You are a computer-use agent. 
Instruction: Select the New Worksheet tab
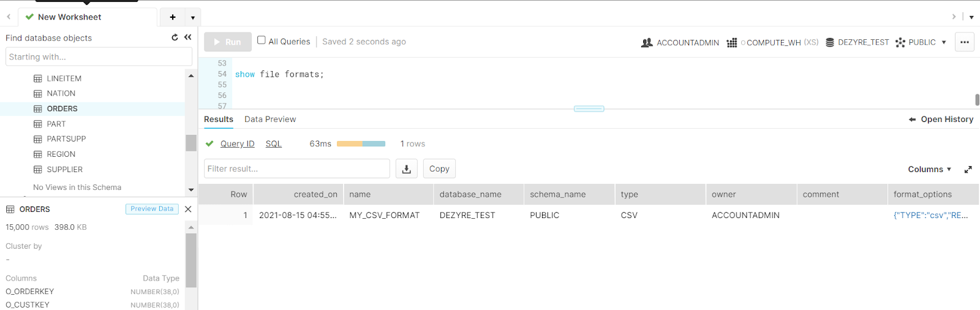point(69,17)
